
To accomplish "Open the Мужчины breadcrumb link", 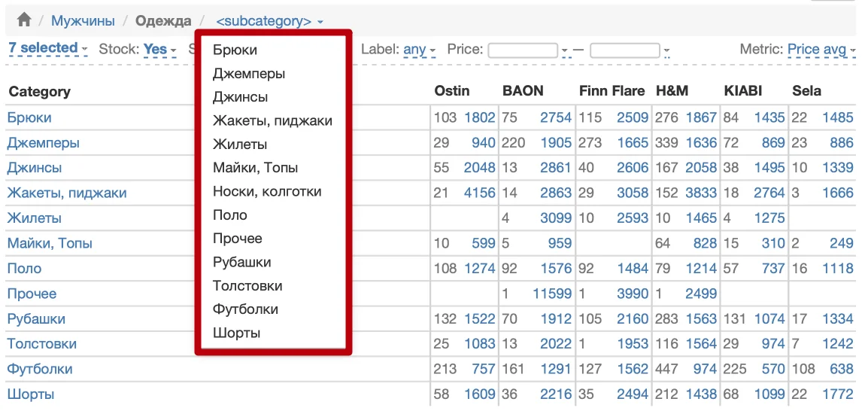I will [x=83, y=21].
